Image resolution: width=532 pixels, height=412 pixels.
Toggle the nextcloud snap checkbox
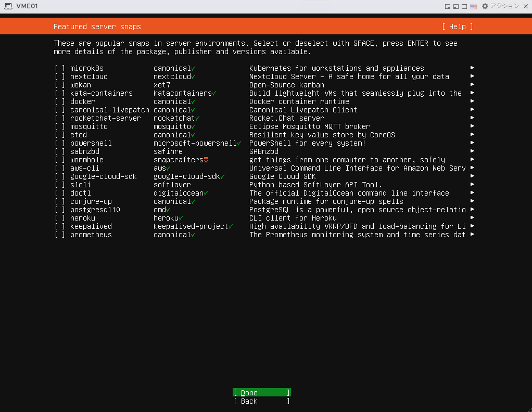(60, 76)
